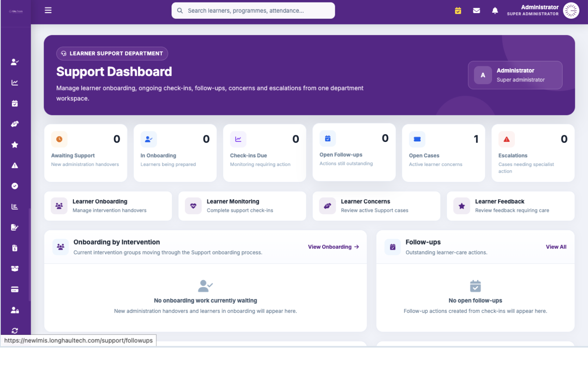Screen dimensions: 588x368
Task: Click the sidebar line chart icon
Action: [x=15, y=83]
